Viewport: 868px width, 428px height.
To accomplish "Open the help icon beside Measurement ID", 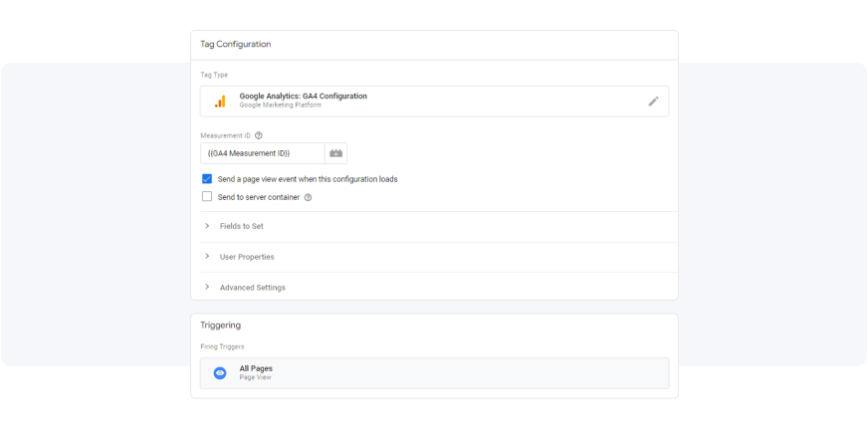I will point(258,135).
